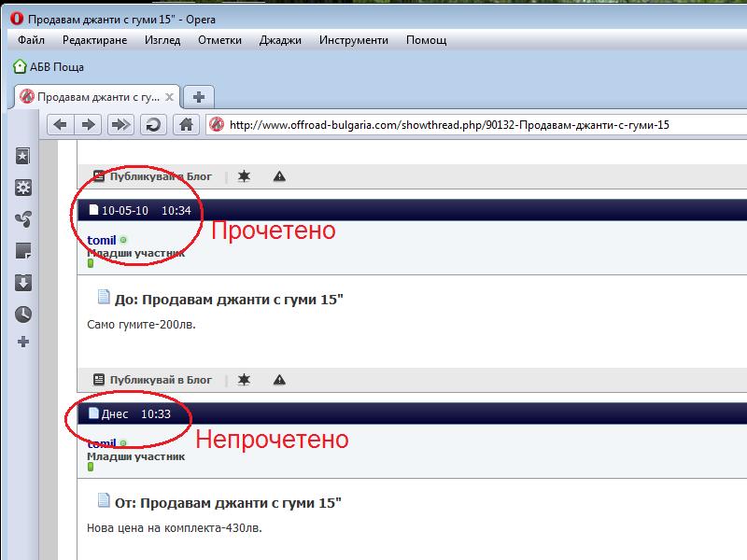
Task: Click online status dot in 10:34 post
Action: [123, 240]
